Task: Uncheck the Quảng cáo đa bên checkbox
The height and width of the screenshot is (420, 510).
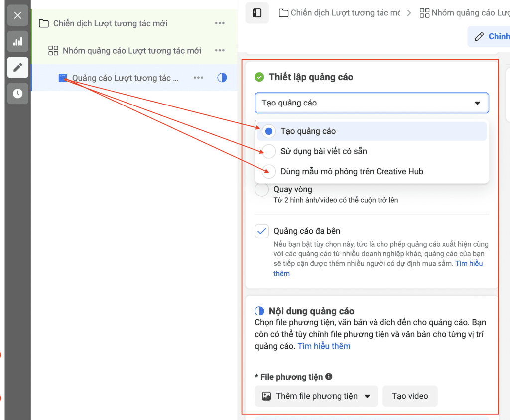Action: pyautogui.click(x=262, y=231)
